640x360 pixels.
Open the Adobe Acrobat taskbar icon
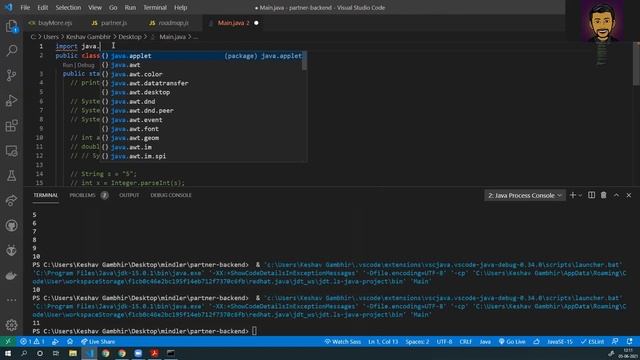click(x=154, y=353)
